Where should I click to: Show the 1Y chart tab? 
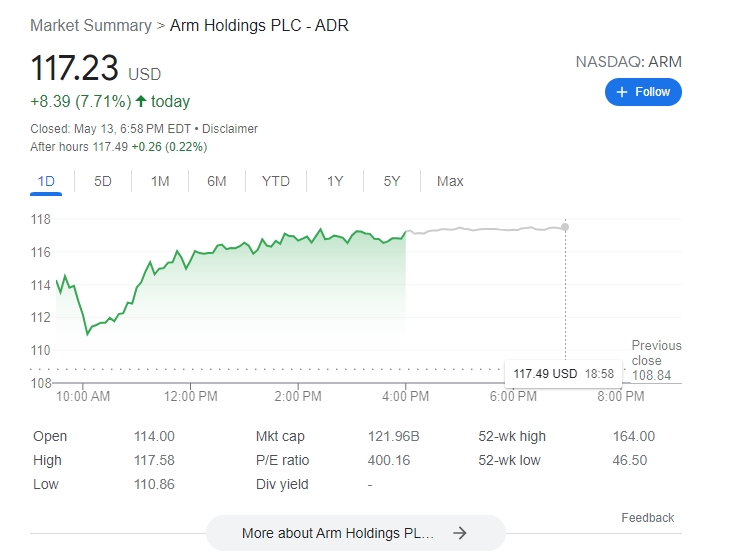tap(335, 181)
